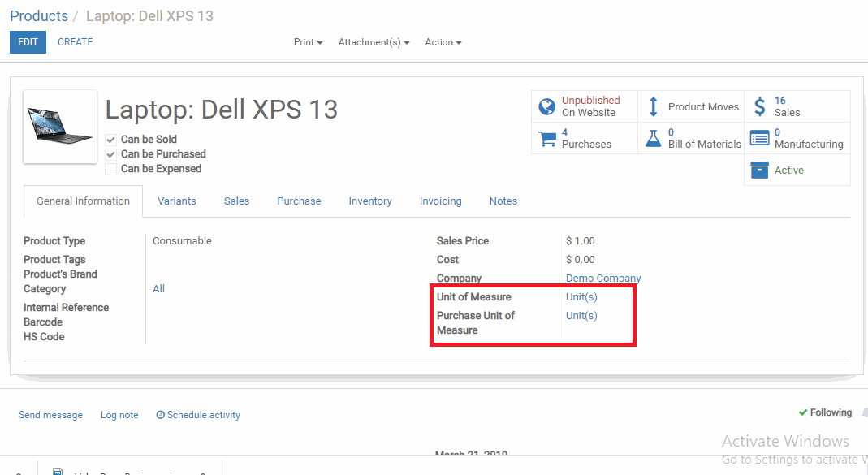868x475 pixels.
Task: Click the $ 0.00 cost value
Action: pos(580,260)
